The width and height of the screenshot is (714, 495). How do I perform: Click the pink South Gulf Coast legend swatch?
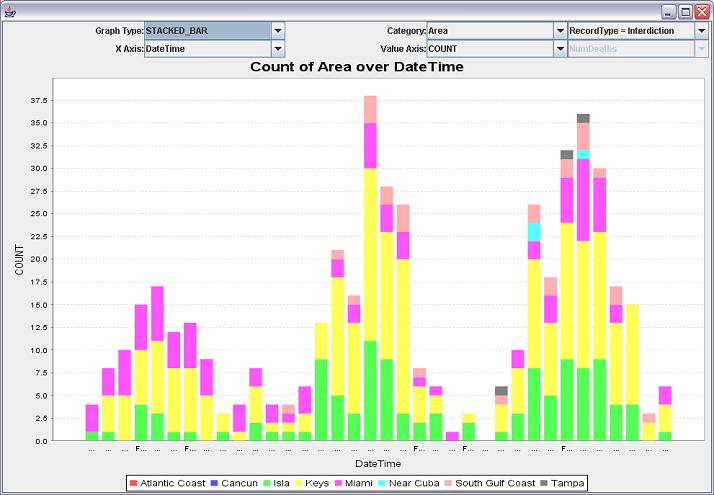(x=449, y=483)
